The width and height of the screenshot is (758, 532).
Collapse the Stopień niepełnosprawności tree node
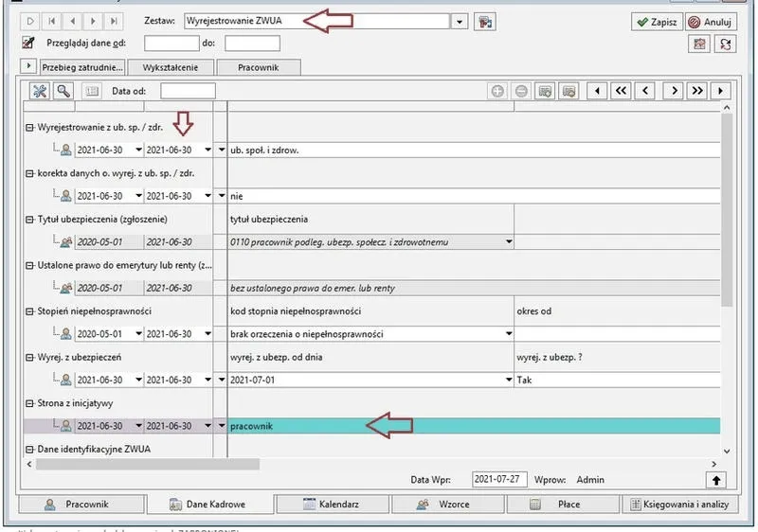point(30,311)
